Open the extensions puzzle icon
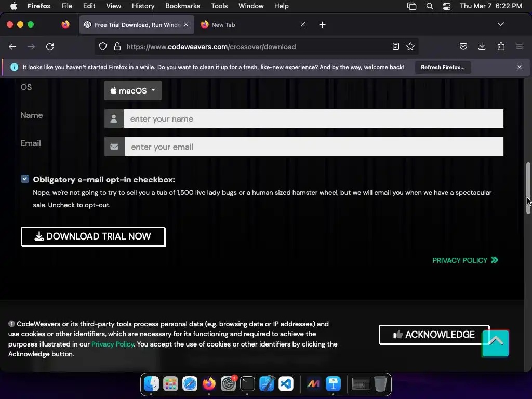This screenshot has width=532, height=399. click(501, 46)
